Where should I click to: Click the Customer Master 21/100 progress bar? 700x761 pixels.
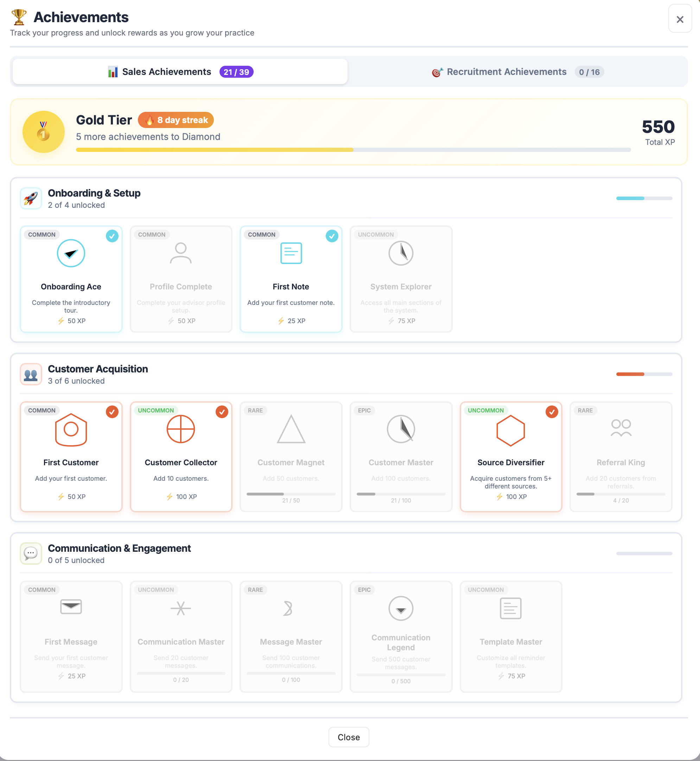[x=401, y=494]
